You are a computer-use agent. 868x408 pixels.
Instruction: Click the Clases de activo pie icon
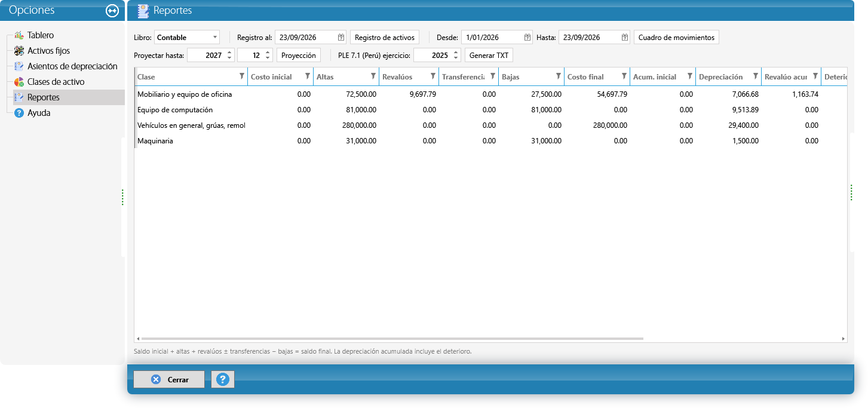(19, 82)
